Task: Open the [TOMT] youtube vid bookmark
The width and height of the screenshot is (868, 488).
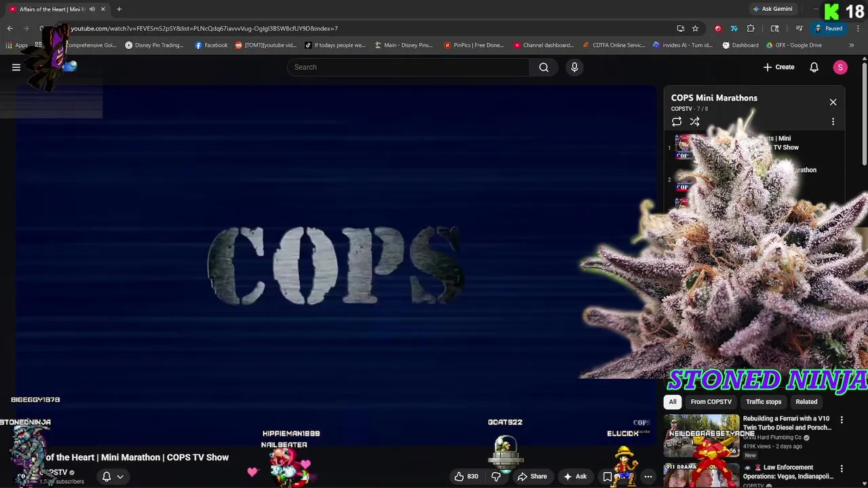Action: pyautogui.click(x=266, y=45)
